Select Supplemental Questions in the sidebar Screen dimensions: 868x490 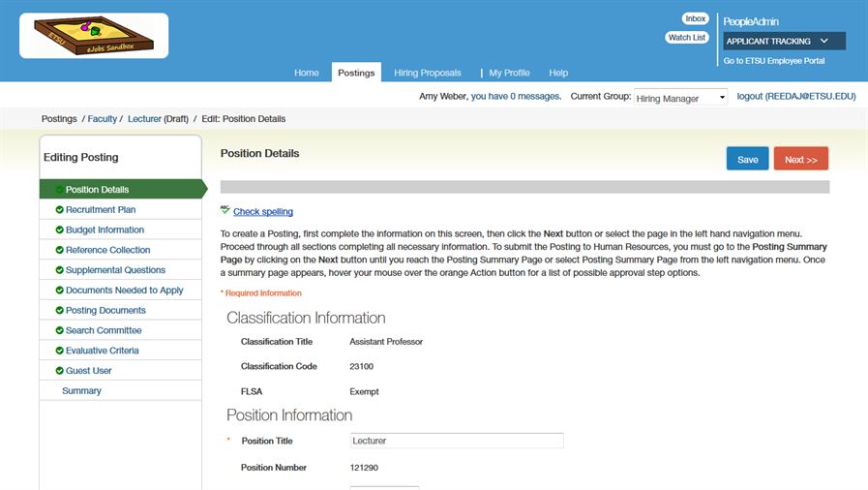point(115,270)
